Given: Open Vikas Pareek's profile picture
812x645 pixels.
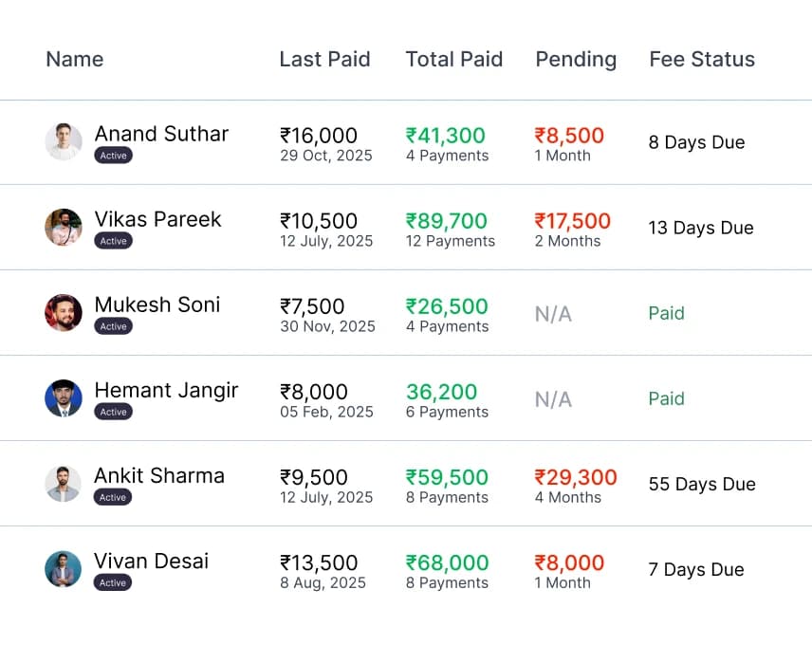Looking at the screenshot, I should (64, 228).
